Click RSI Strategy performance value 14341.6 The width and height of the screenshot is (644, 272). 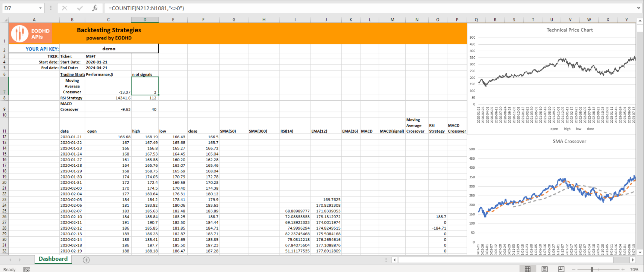(108, 98)
